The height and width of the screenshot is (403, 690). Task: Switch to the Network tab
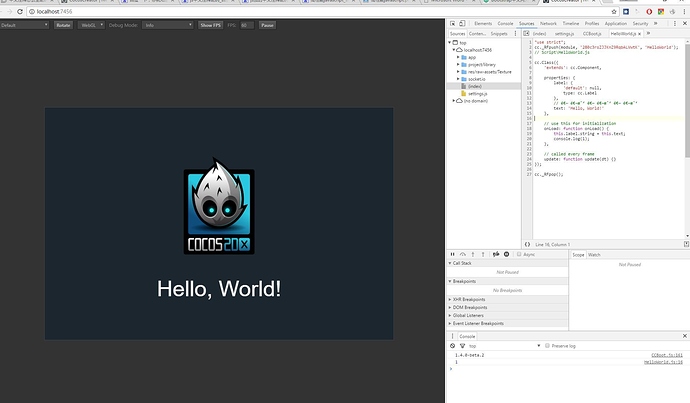[548, 22]
